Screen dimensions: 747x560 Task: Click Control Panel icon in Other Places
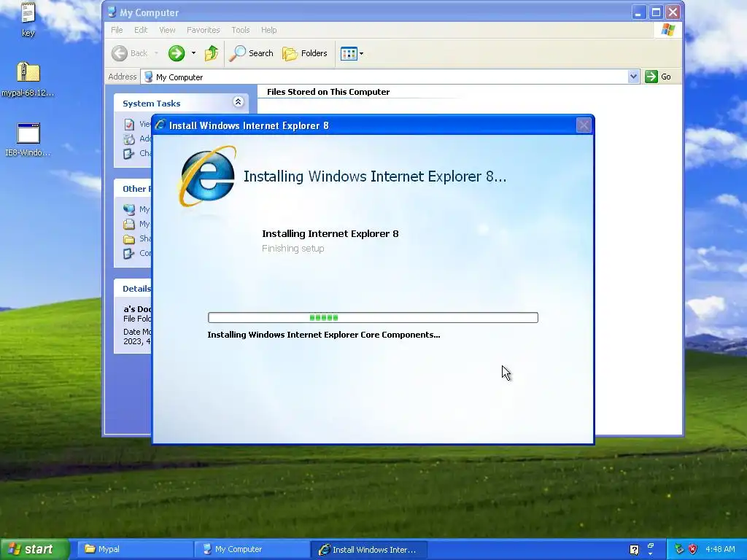click(128, 253)
